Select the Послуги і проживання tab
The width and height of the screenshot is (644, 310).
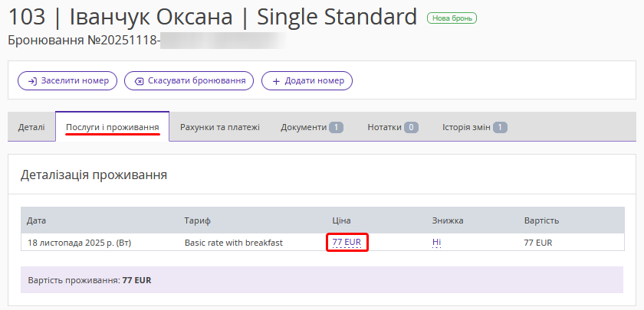112,127
